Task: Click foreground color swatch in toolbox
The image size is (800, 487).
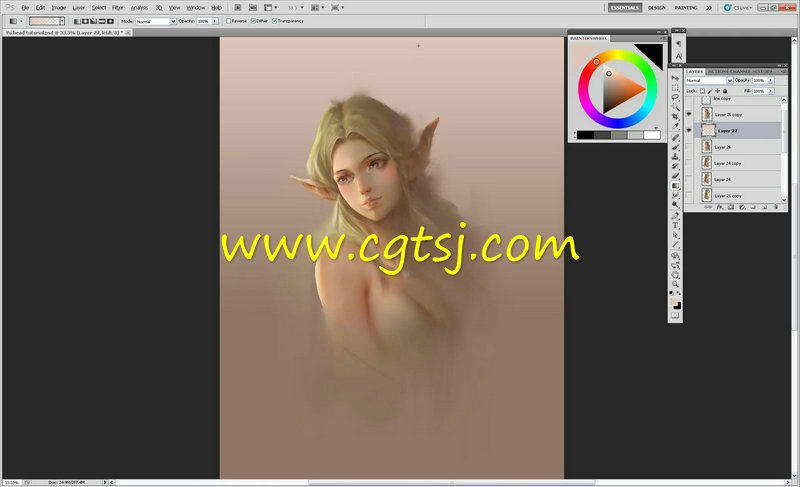Action: point(673,301)
